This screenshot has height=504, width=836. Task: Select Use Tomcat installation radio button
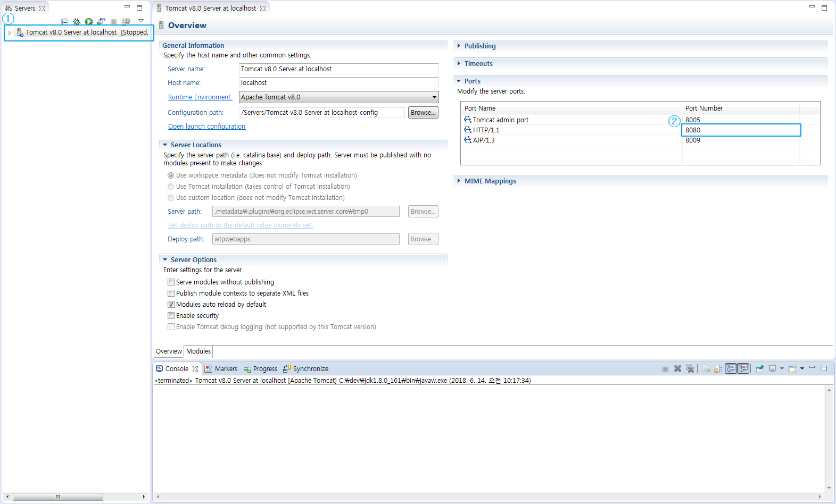171,187
